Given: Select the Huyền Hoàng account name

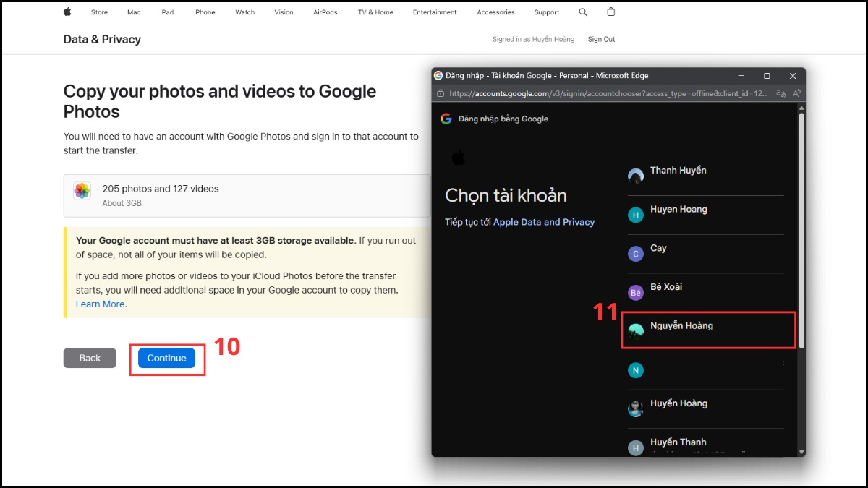Looking at the screenshot, I should [678, 403].
